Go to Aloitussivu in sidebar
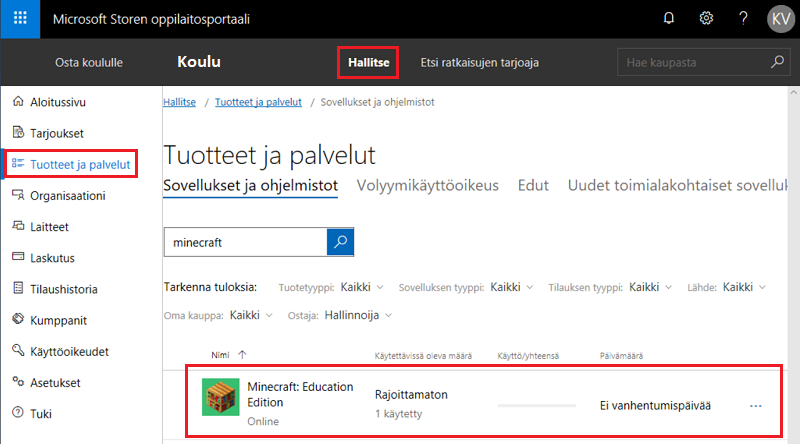The height and width of the screenshot is (444, 800). tap(58, 102)
